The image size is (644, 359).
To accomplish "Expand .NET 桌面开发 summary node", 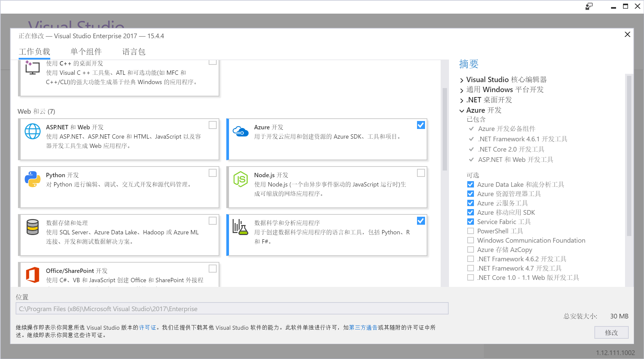I will 462,100.
